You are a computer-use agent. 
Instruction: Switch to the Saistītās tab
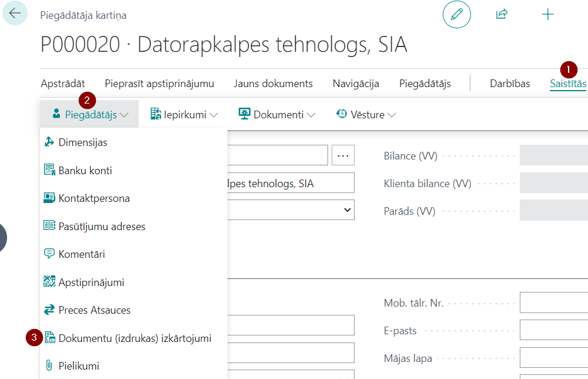click(568, 84)
